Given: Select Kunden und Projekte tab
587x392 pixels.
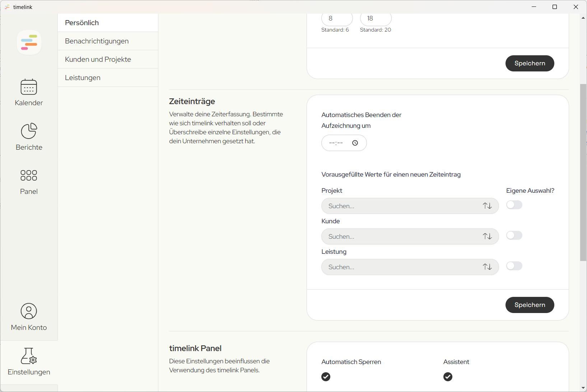Looking at the screenshot, I should point(108,59).
